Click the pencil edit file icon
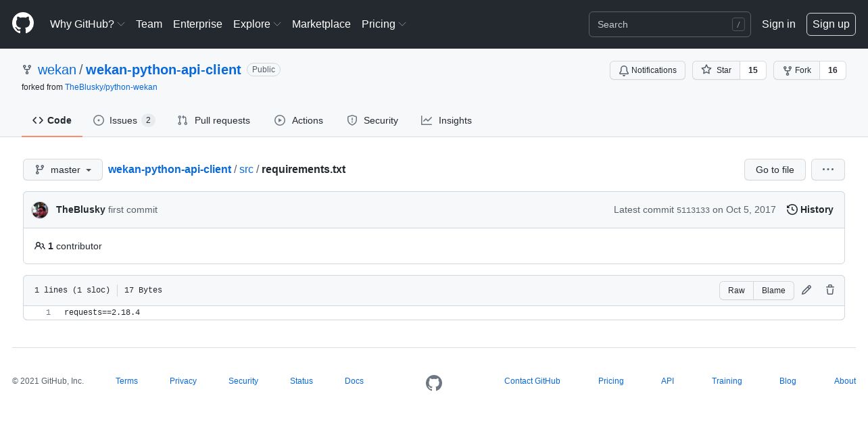Screen dimensions: 868x425 tap(806, 290)
